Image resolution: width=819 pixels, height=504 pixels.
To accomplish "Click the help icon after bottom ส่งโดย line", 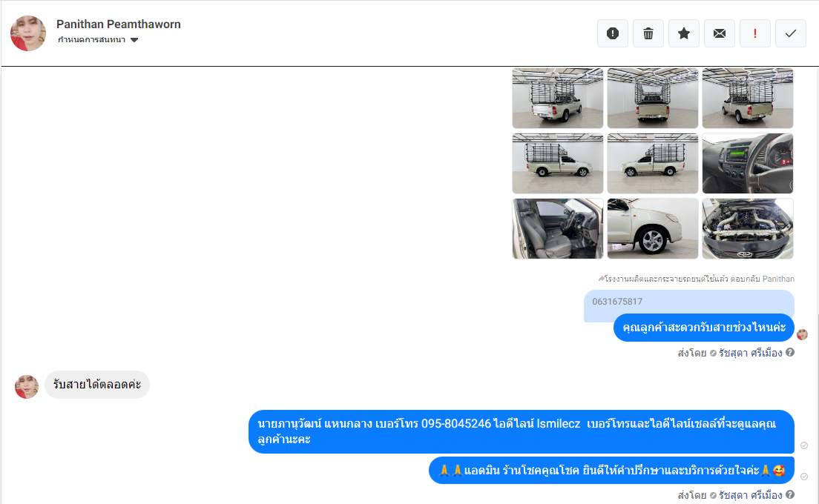I will pos(790,494).
